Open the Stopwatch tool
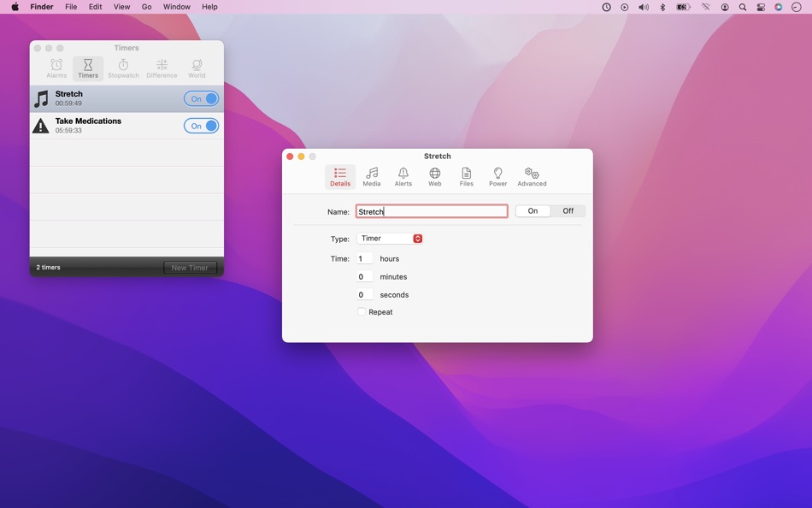The height and width of the screenshot is (508, 812). coord(122,68)
